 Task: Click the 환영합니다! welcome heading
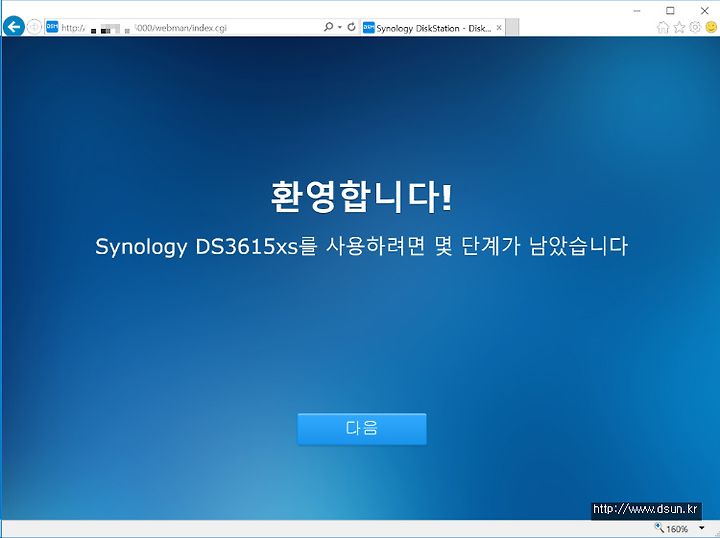pyautogui.click(x=362, y=197)
